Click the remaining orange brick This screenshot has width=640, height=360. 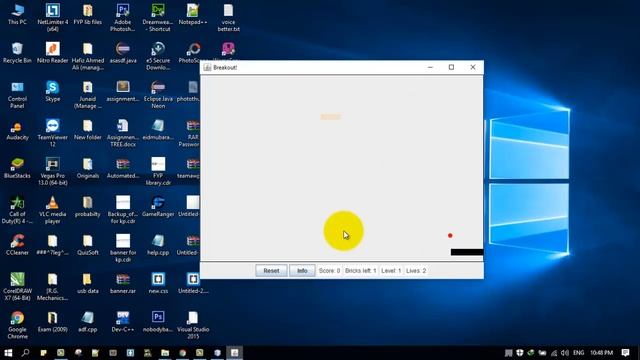tap(330, 117)
